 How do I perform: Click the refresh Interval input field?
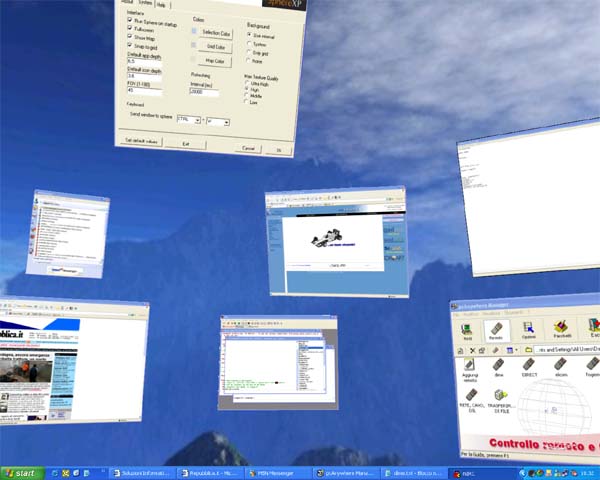click(x=204, y=92)
